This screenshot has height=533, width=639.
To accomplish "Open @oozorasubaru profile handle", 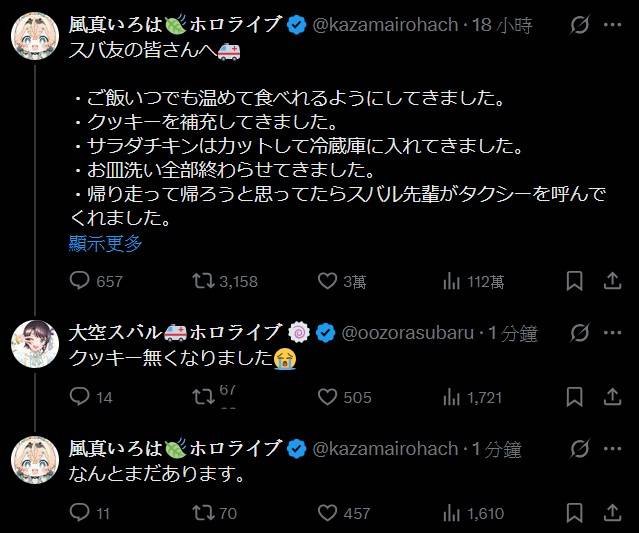I will coord(411,333).
